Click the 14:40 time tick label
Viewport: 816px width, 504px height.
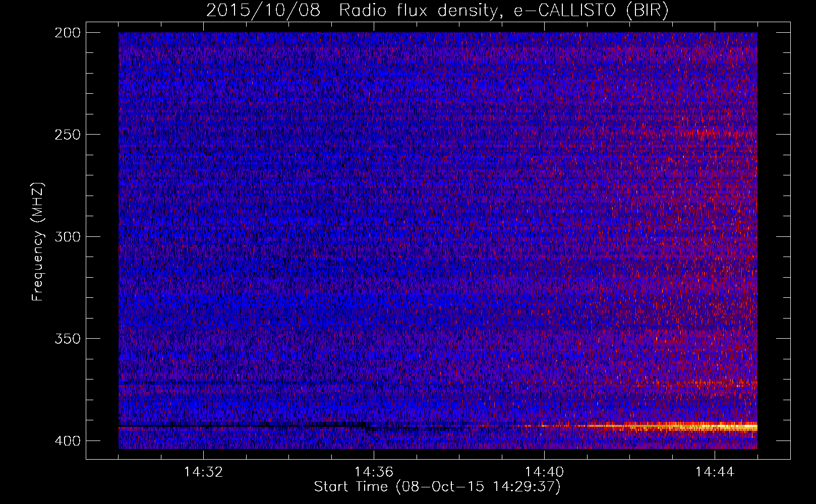pos(544,472)
